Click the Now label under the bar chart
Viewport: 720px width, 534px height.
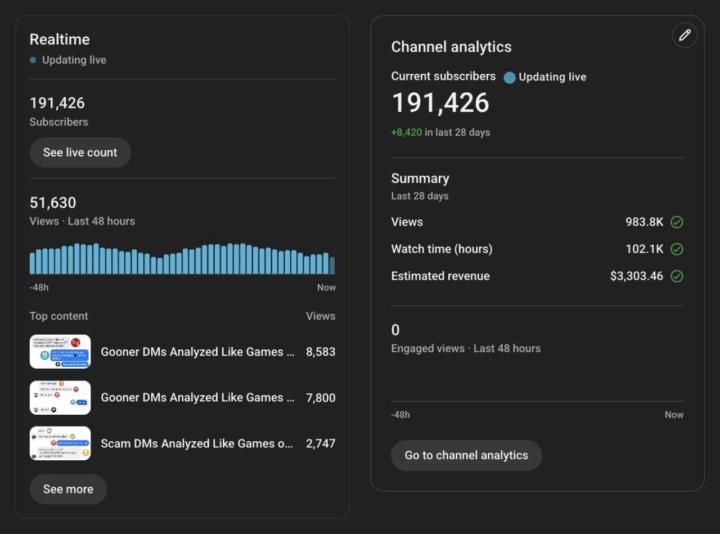coord(326,287)
